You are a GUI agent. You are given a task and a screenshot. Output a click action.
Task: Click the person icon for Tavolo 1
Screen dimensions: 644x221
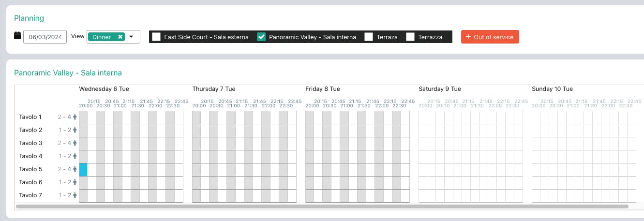[x=75, y=117]
